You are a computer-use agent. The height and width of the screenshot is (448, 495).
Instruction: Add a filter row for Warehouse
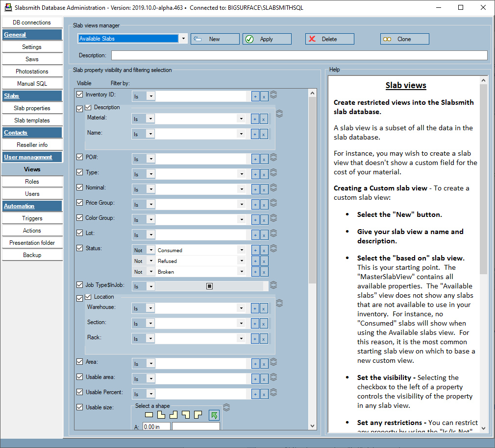[x=255, y=308]
